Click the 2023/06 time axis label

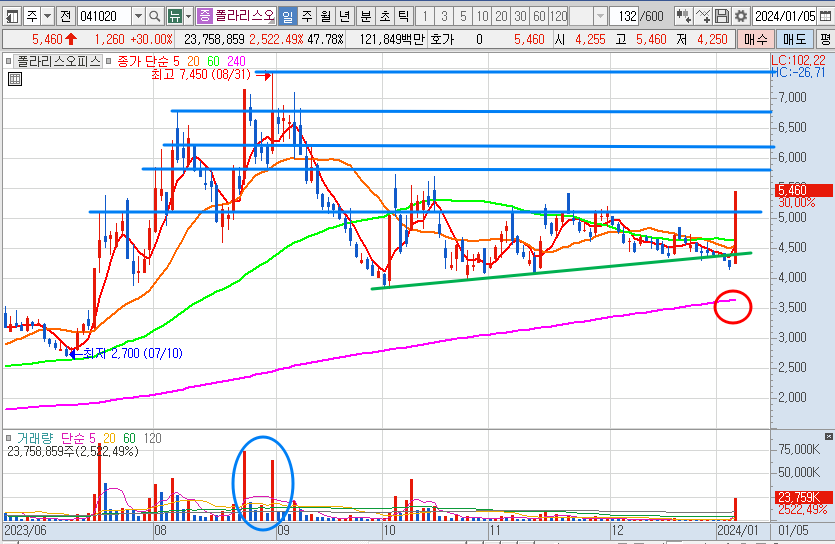[x=25, y=530]
